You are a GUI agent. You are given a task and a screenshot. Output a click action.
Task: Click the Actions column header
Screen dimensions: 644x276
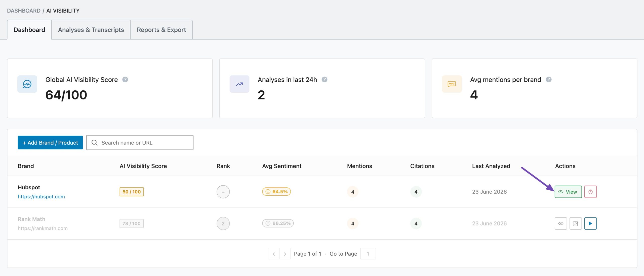(x=565, y=166)
